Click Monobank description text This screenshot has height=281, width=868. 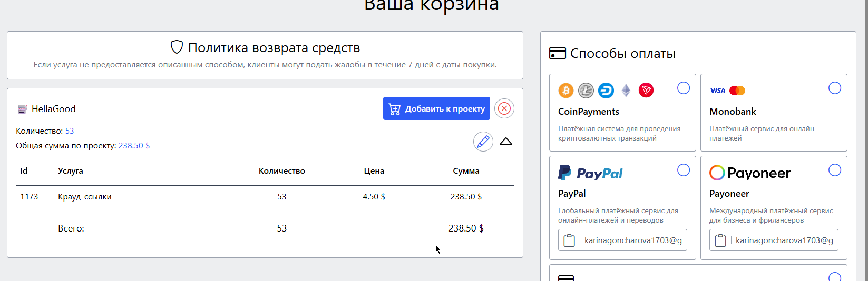click(x=763, y=134)
